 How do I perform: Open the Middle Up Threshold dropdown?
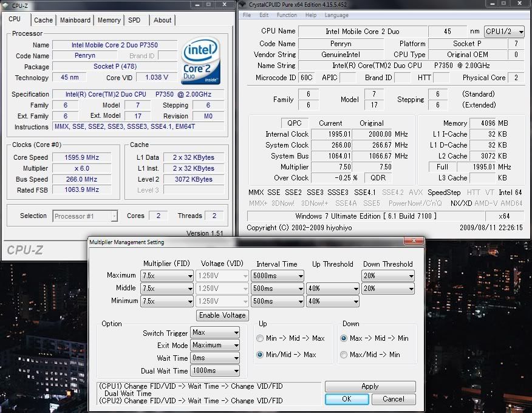pos(333,288)
